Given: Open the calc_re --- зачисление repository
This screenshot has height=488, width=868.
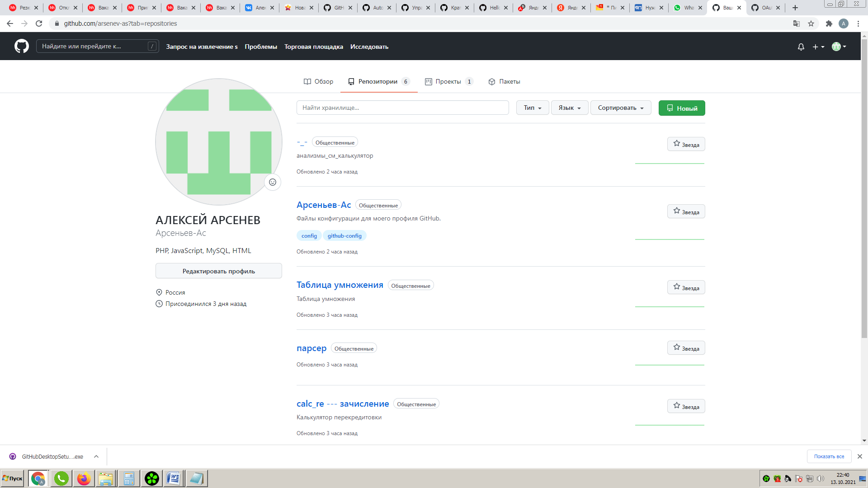Looking at the screenshot, I should [343, 404].
